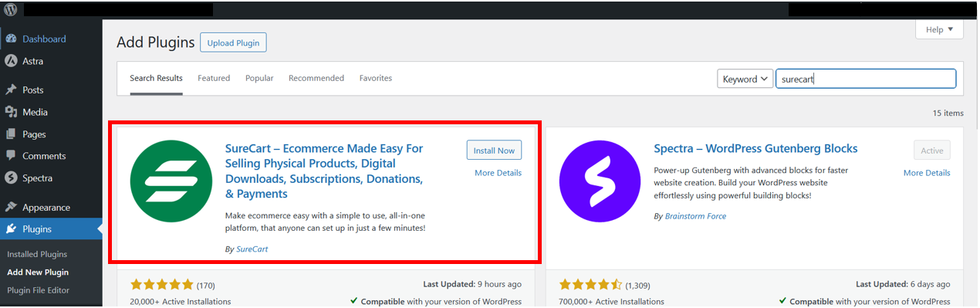Viewport: 980px width, 308px height.
Task: Open Spectra – WordPress Gutenberg Blocks title
Action: coord(755,148)
